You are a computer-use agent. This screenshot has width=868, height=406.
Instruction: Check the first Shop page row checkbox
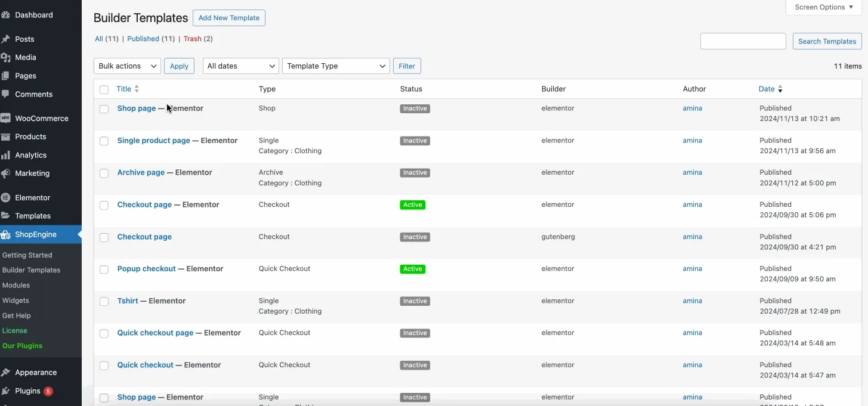pyautogui.click(x=104, y=109)
